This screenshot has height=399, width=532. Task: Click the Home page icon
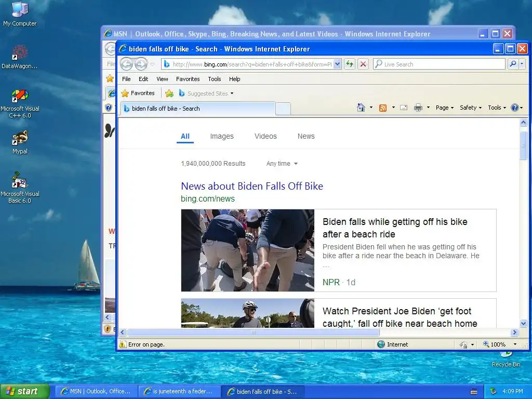(361, 108)
